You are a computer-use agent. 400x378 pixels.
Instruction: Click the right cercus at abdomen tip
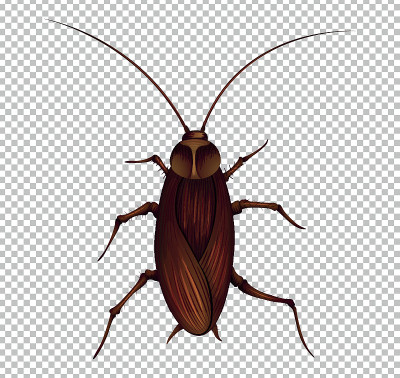[216, 333]
